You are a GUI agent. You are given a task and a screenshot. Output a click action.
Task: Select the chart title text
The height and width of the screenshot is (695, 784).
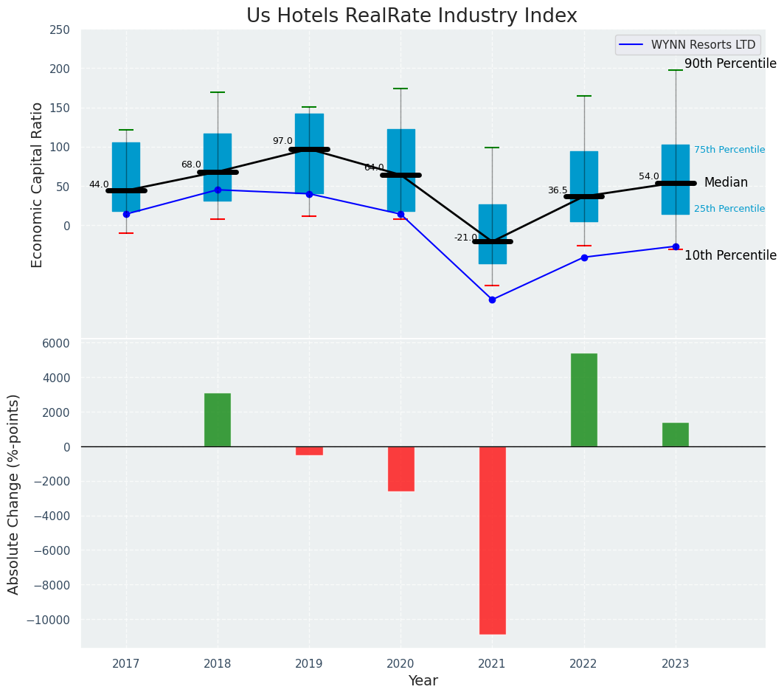point(412,16)
